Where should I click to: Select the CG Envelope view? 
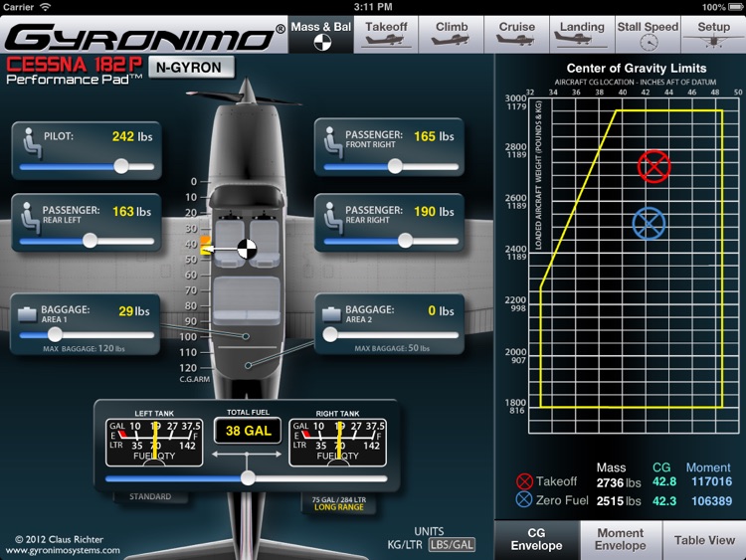click(x=537, y=540)
